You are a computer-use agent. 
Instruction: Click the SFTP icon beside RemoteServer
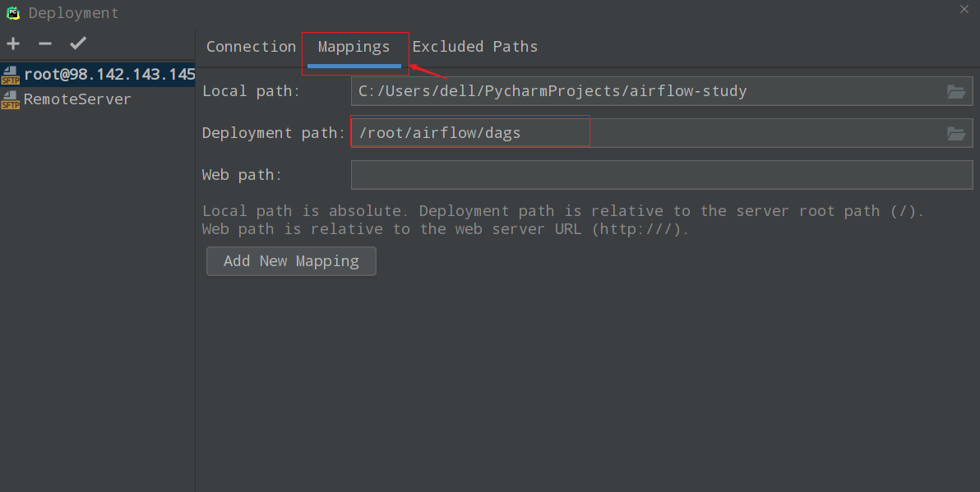[x=10, y=99]
